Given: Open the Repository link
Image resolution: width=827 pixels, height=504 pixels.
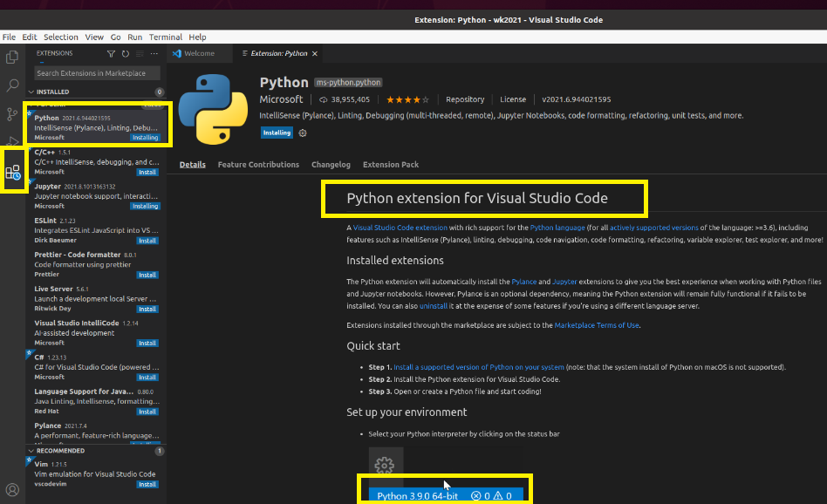Looking at the screenshot, I should coord(465,99).
